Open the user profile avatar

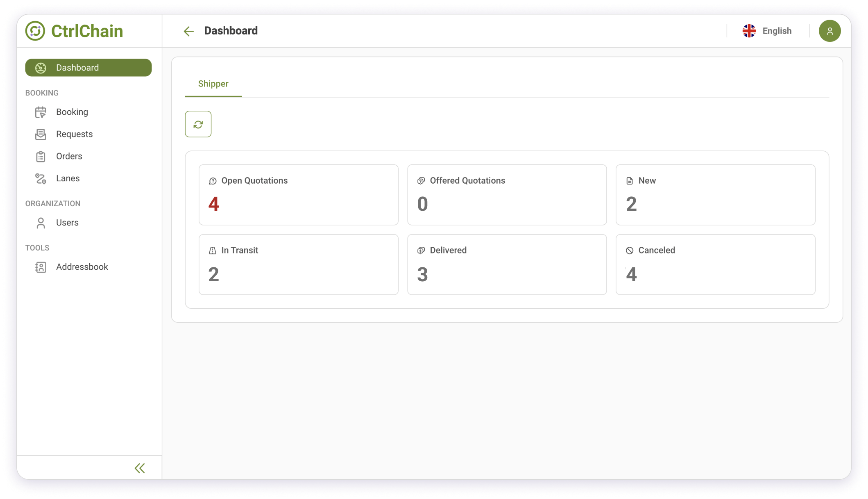[x=829, y=31]
